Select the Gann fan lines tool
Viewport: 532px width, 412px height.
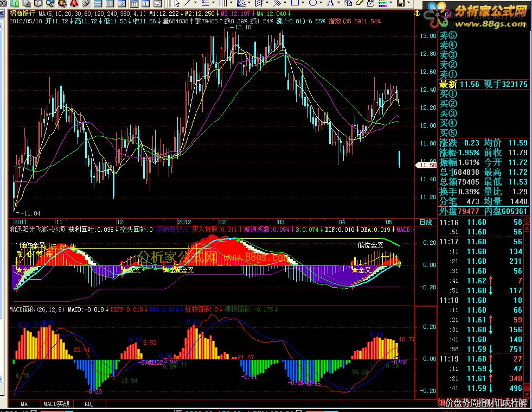click(241, 3)
